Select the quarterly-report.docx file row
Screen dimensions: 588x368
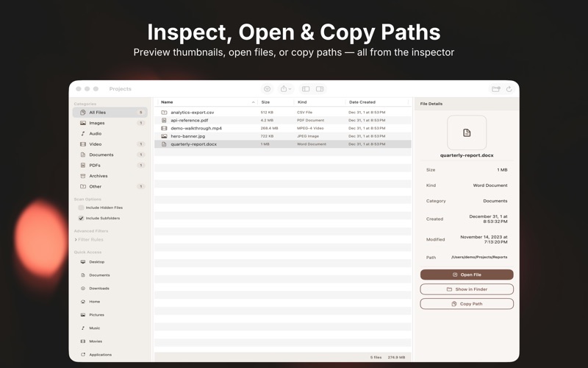point(283,144)
